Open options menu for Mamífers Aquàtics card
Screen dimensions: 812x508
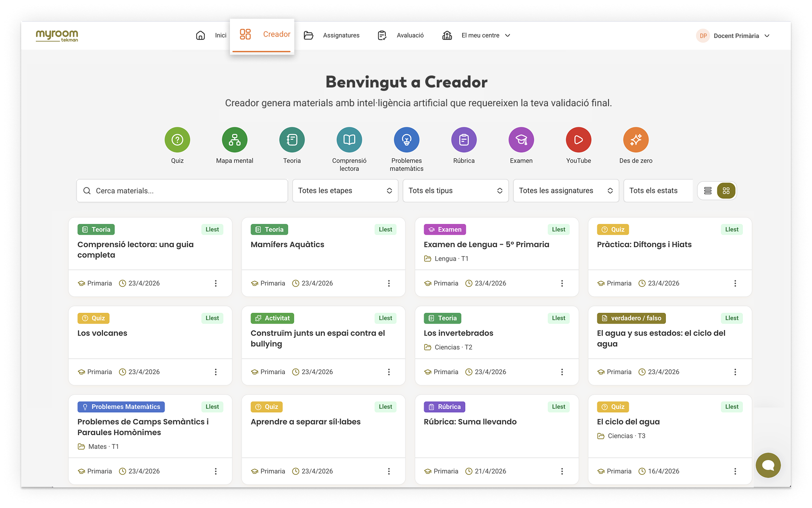point(389,284)
